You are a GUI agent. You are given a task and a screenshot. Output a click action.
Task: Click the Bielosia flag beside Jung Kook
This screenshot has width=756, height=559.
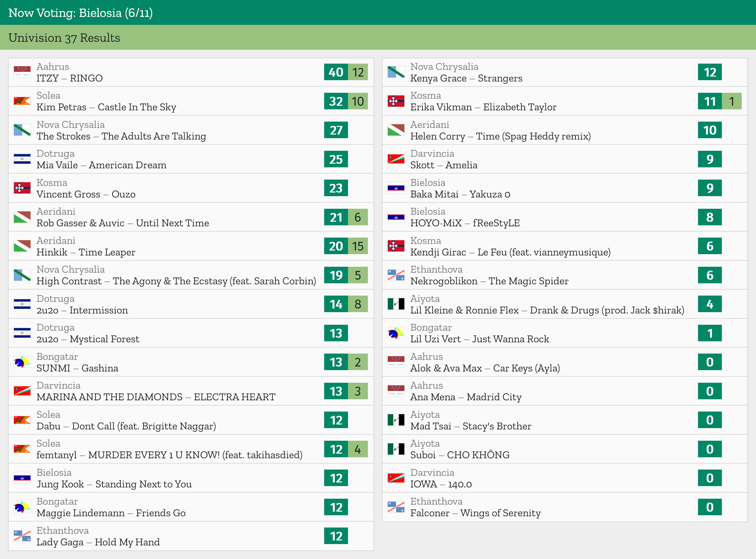(x=22, y=478)
